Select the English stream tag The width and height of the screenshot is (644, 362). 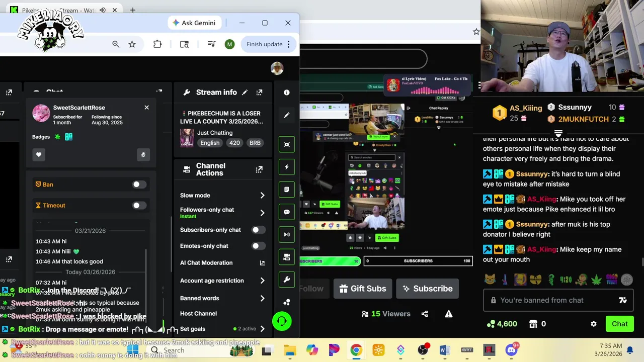tap(210, 143)
